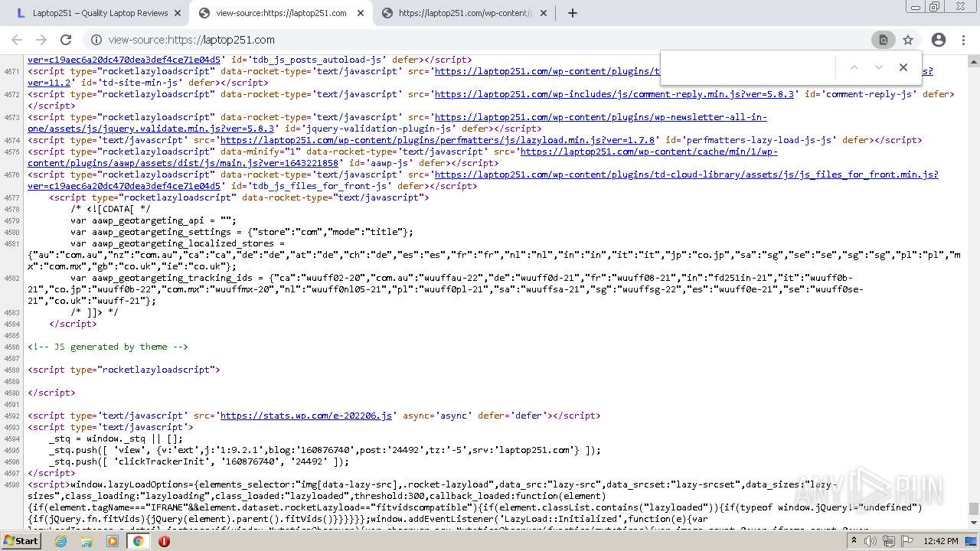Go forward to the next page
The height and width of the screenshot is (551, 980).
coord(41,40)
